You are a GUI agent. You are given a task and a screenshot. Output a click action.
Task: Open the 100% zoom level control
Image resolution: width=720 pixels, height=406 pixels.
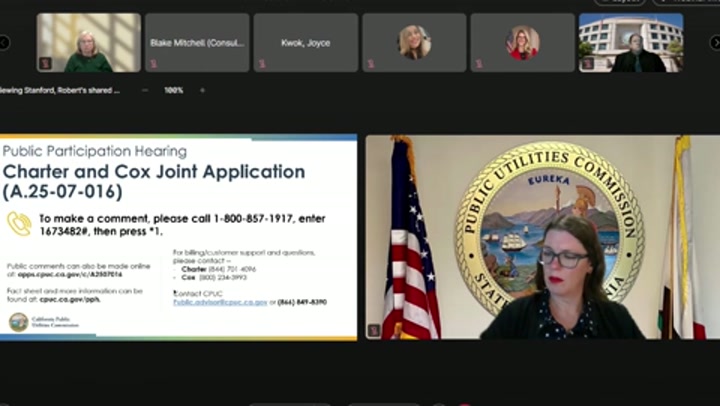(x=173, y=90)
